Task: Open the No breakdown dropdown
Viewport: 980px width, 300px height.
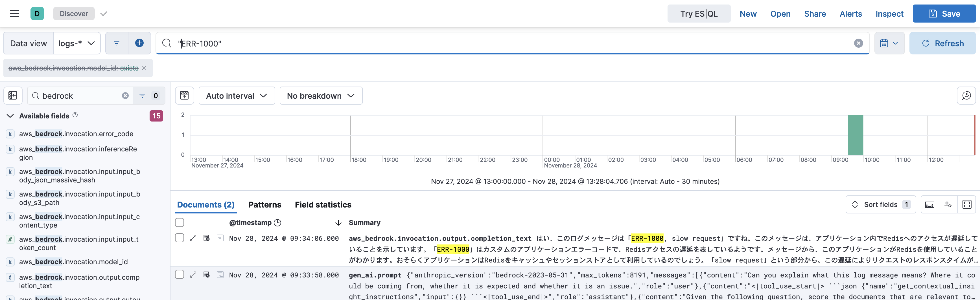Action: point(321,95)
